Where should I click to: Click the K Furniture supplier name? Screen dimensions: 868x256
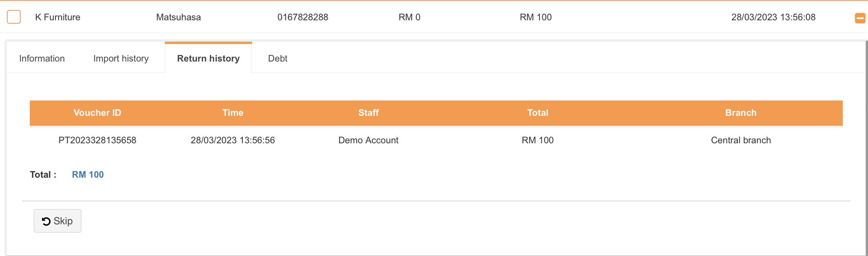[x=58, y=17]
